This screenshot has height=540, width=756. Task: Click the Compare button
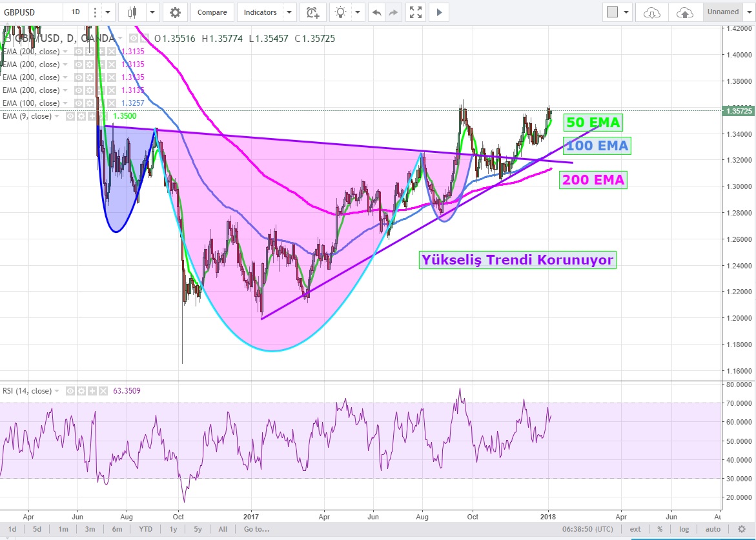click(212, 12)
